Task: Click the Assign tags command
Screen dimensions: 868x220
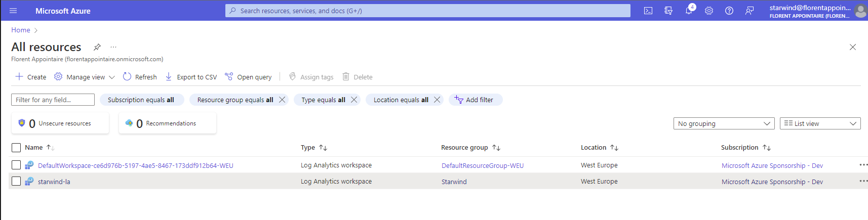Action: point(311,77)
